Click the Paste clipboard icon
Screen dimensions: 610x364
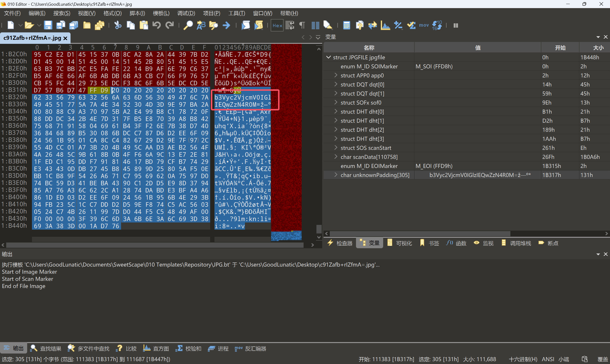(x=144, y=25)
